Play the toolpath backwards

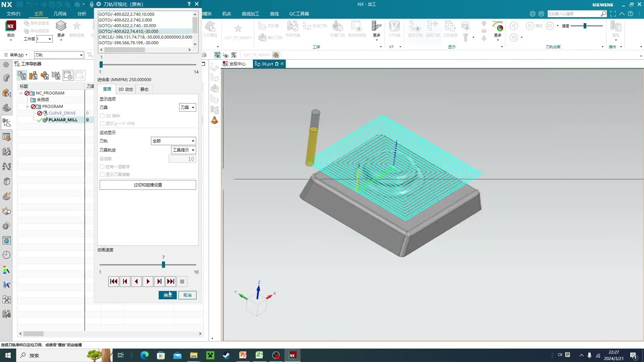136,282
